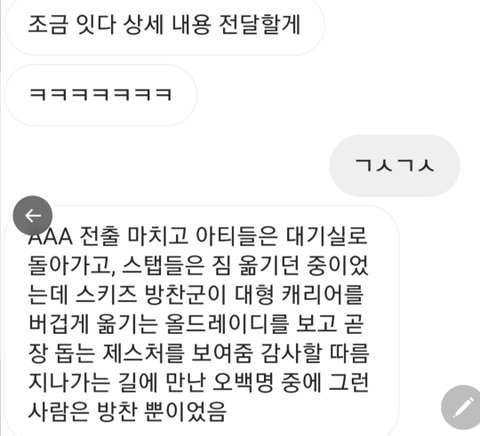The image size is (480, 436).
Task: Open the pencil edit floating button
Action: [x=462, y=408]
